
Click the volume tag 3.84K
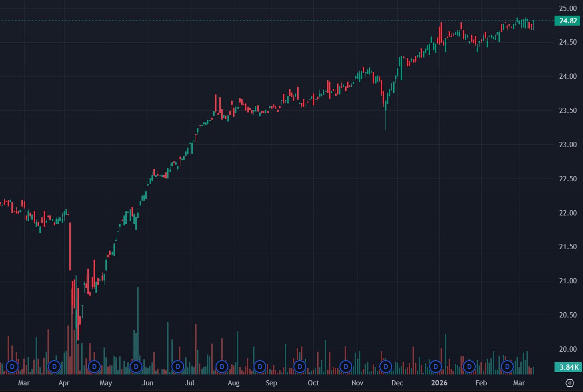point(568,367)
